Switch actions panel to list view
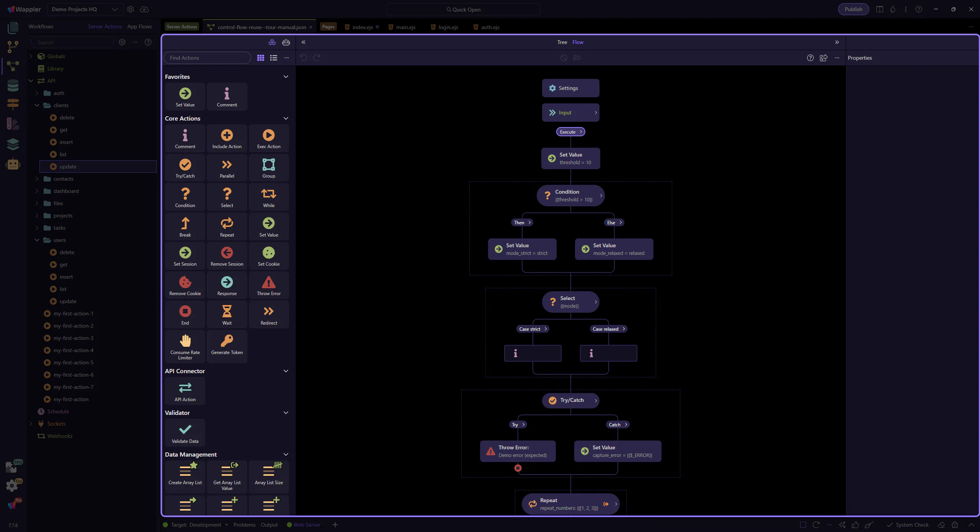 coord(273,58)
